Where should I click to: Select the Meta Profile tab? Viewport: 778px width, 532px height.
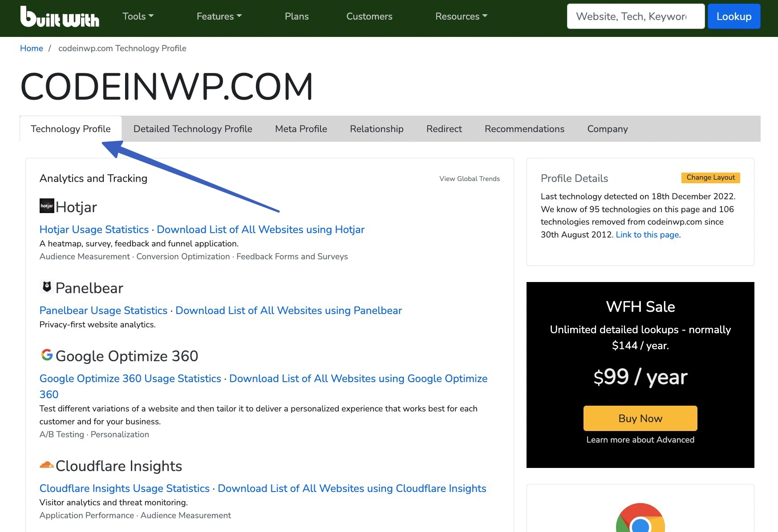301,129
